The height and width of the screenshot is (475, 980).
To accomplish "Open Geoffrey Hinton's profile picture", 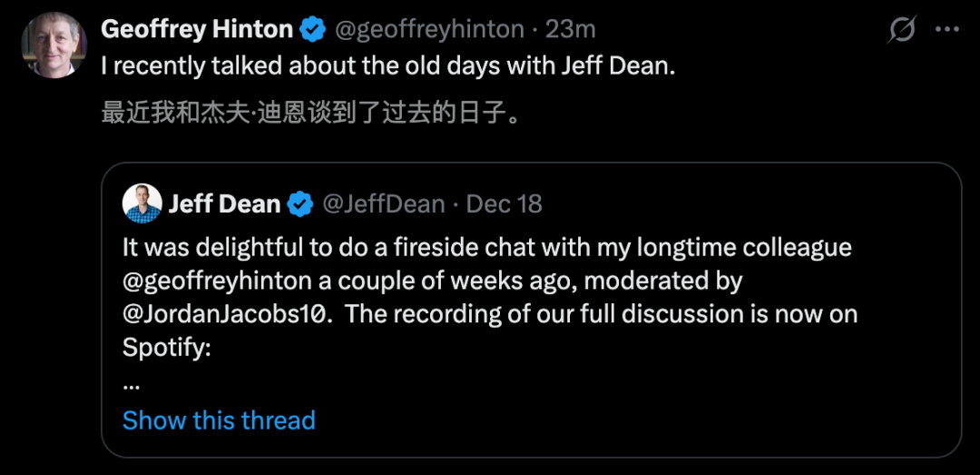I will coord(54,45).
